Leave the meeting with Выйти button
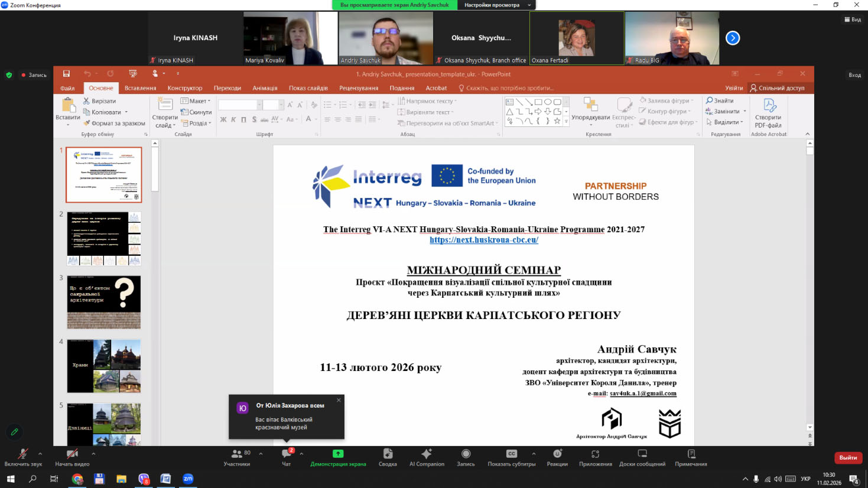The width and height of the screenshot is (868, 488). [x=848, y=458]
